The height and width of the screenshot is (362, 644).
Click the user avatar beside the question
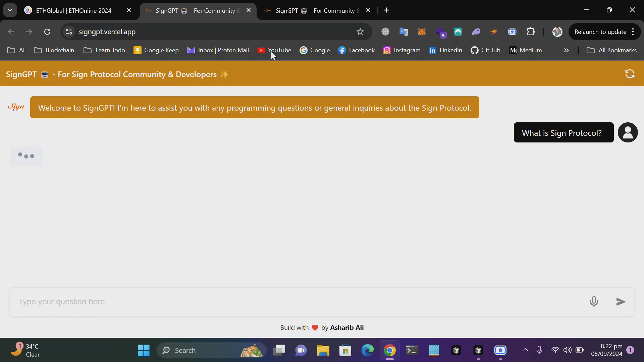628,132
